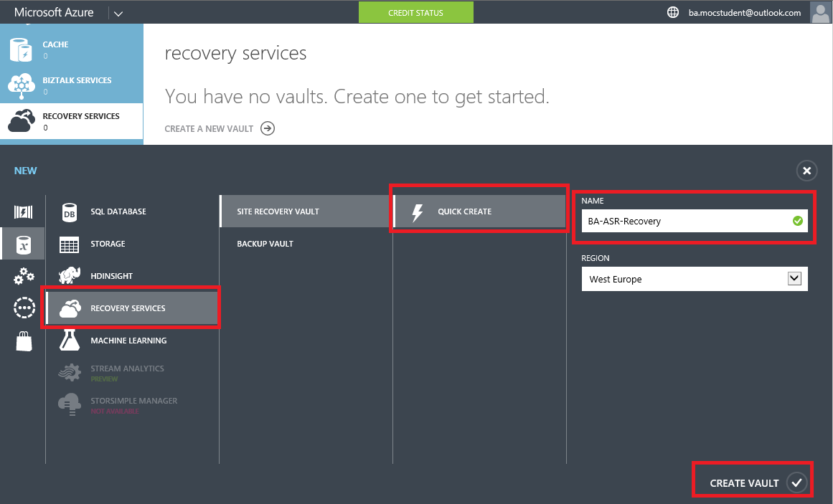Select the Store shopping bag icon
833x504 pixels.
(x=24, y=341)
